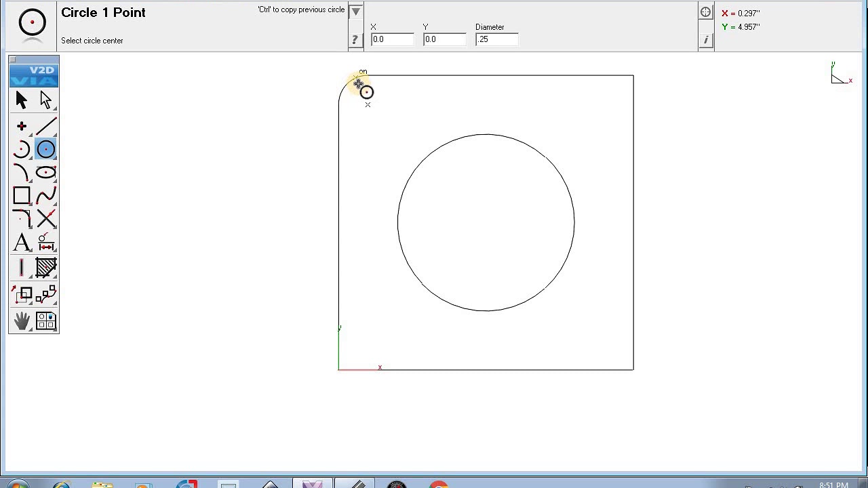Image resolution: width=868 pixels, height=488 pixels.
Task: Select the black arrow selection tool
Action: (21, 100)
